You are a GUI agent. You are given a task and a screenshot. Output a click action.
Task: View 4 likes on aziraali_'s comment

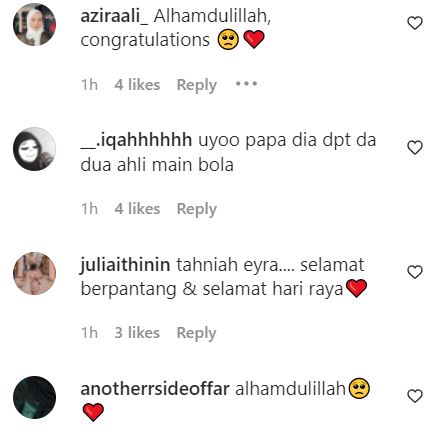[x=137, y=85]
